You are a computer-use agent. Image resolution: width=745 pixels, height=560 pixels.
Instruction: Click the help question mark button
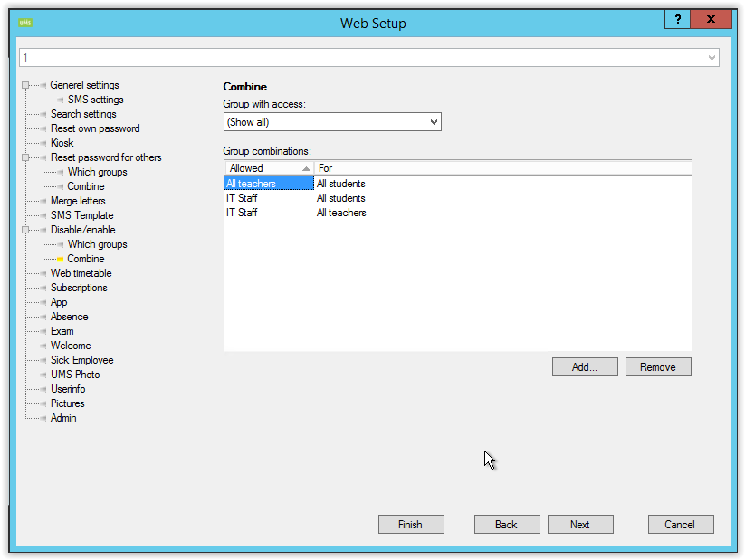coord(677,20)
